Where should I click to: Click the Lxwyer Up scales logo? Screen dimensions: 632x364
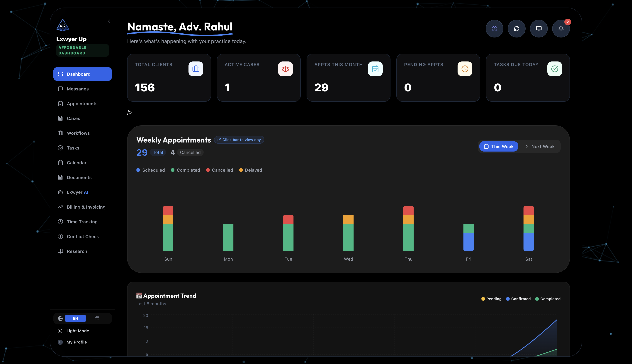point(63,25)
